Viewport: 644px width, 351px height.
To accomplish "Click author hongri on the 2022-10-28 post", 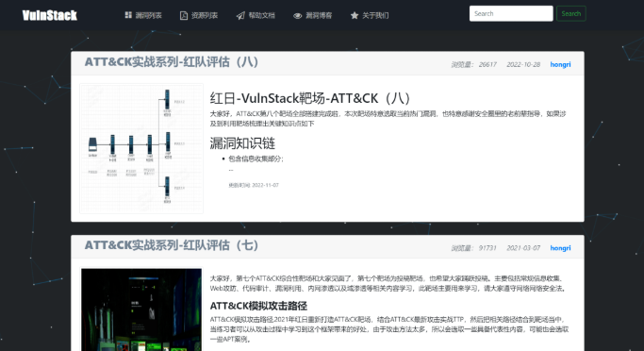I will point(560,64).
